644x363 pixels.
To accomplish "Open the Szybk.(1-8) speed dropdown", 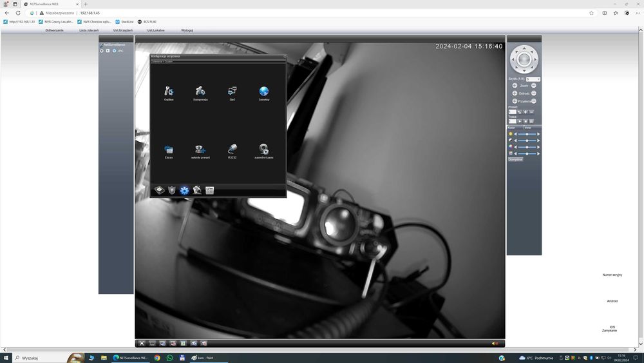I will coord(533,79).
